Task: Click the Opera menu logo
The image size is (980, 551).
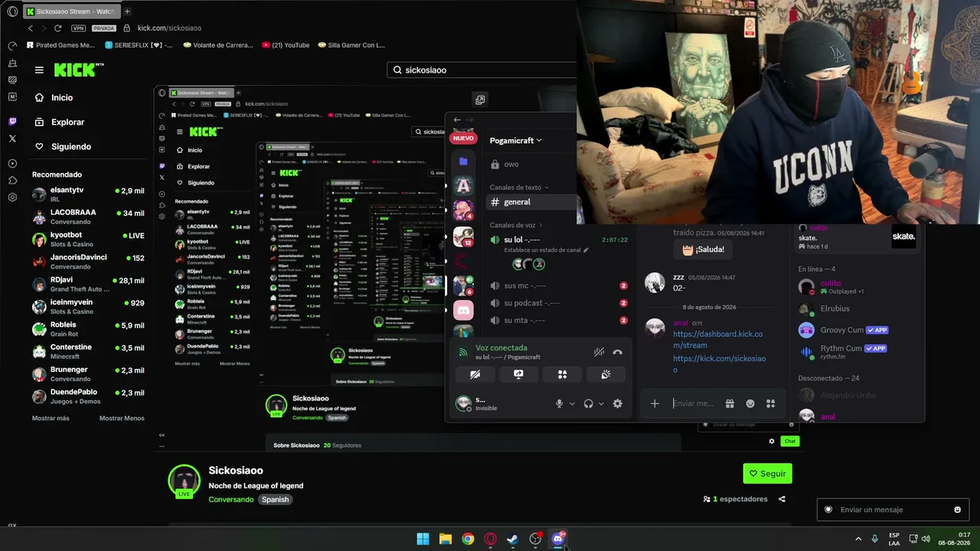Action: (12, 11)
